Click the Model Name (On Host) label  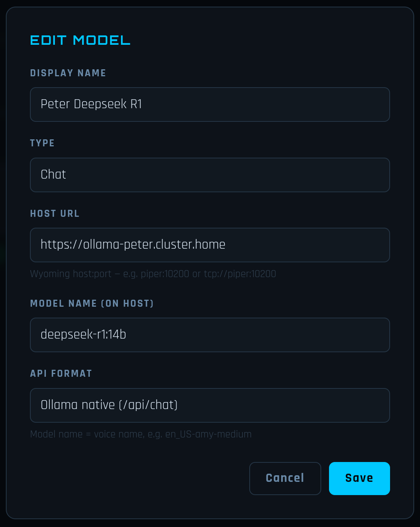click(92, 304)
